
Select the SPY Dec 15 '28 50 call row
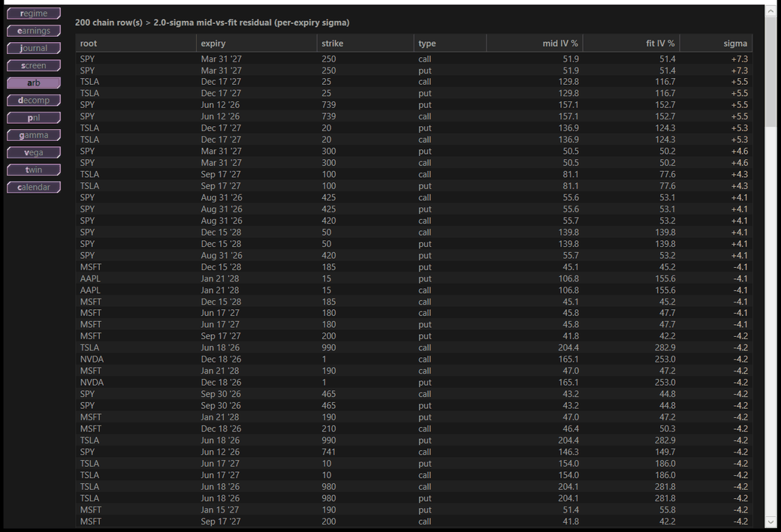point(414,233)
